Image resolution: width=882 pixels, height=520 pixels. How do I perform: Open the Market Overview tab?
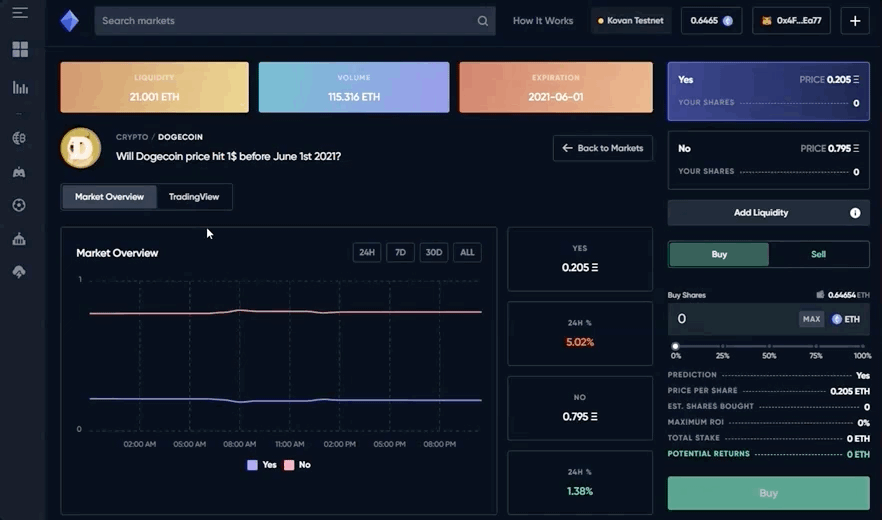[x=109, y=197]
